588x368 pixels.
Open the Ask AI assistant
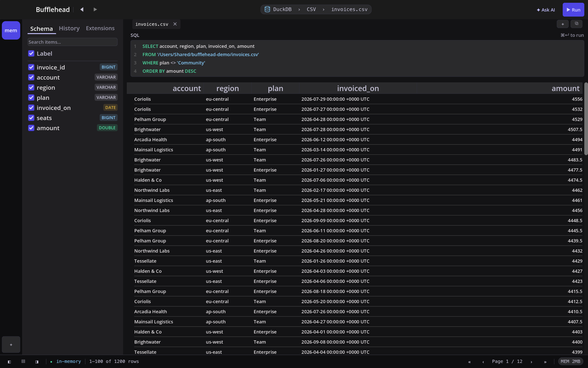(x=546, y=10)
